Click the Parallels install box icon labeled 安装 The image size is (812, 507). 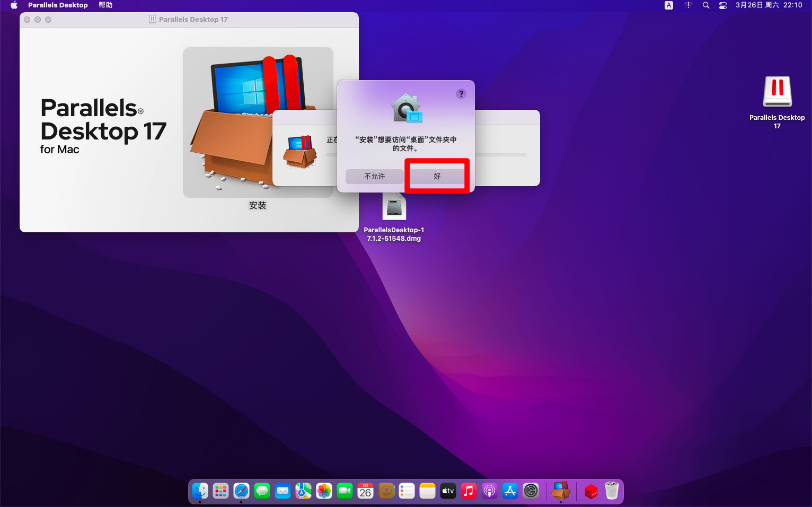pos(258,123)
